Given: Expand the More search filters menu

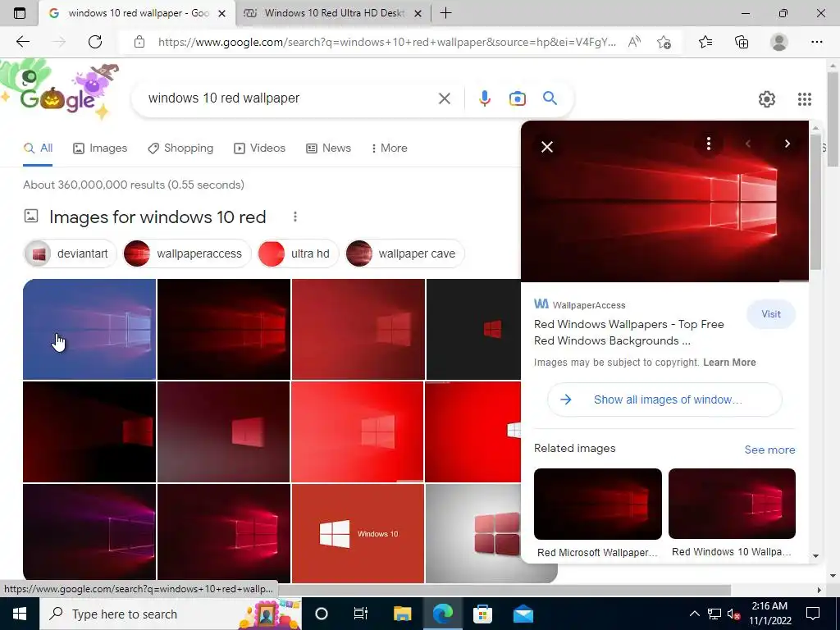Looking at the screenshot, I should (390, 148).
